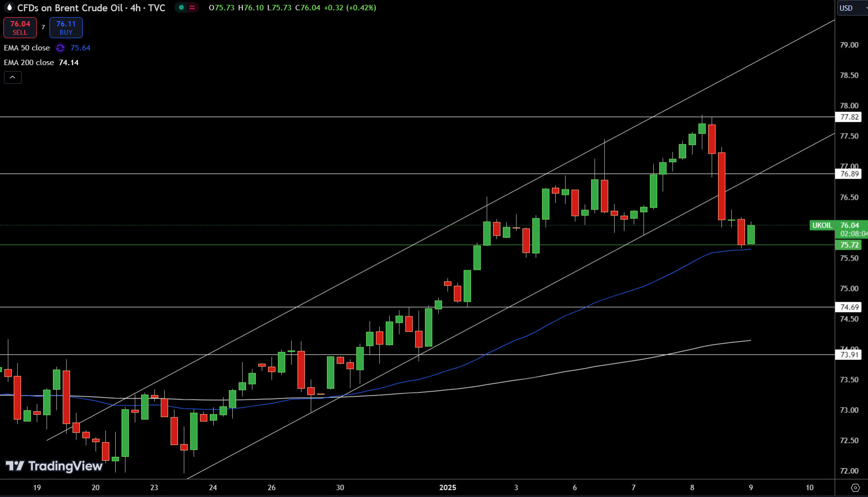Click the 73.00 price axis label
This screenshot has width=868, height=497.
pyautogui.click(x=849, y=410)
